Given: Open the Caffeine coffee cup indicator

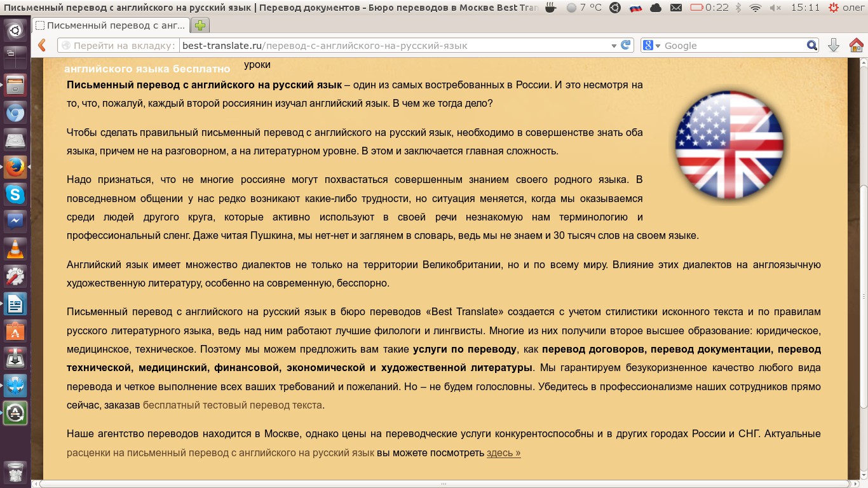Looking at the screenshot, I should coord(550,8).
